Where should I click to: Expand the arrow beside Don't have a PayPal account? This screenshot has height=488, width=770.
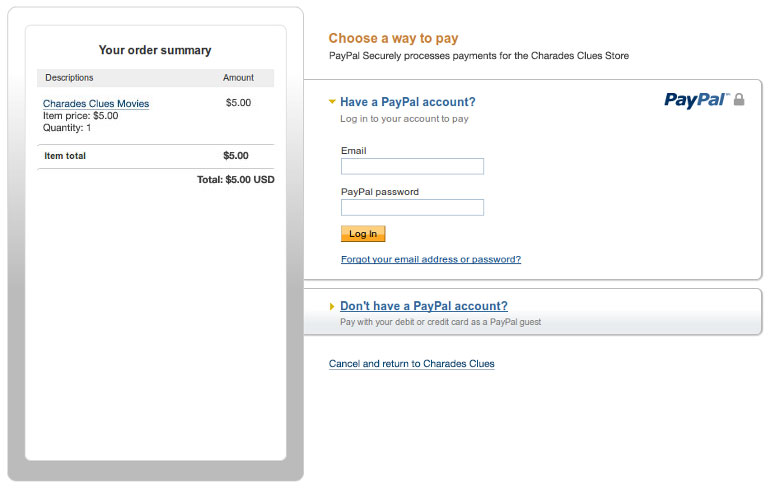[332, 306]
